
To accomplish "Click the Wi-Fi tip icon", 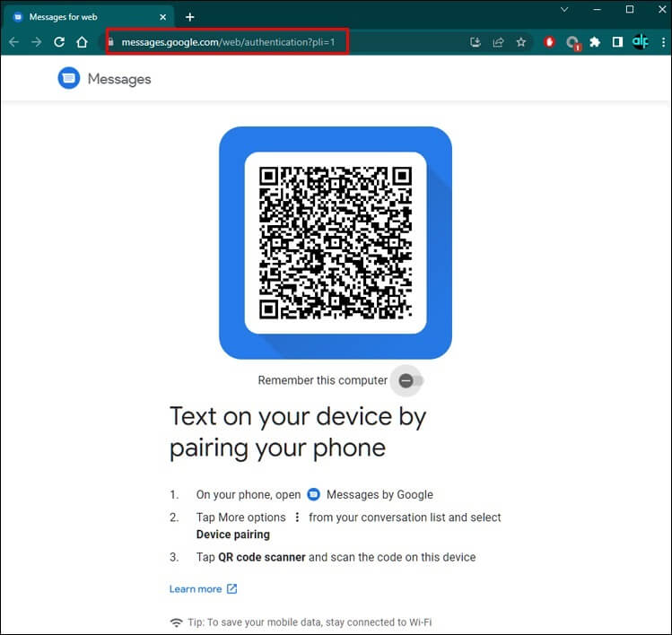I will 176,622.
